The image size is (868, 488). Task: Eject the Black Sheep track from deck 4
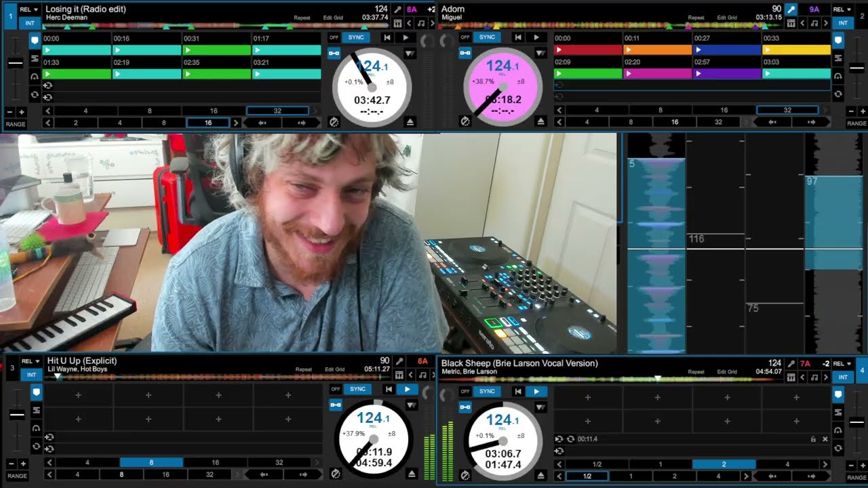tap(540, 476)
